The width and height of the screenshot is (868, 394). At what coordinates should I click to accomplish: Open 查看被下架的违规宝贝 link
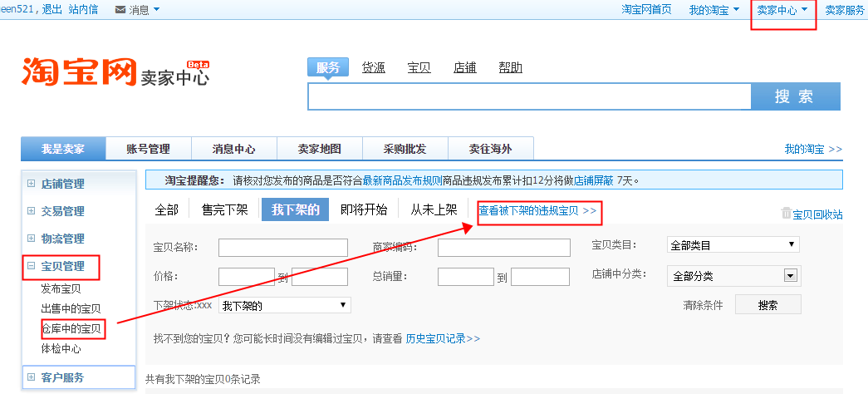pos(537,210)
